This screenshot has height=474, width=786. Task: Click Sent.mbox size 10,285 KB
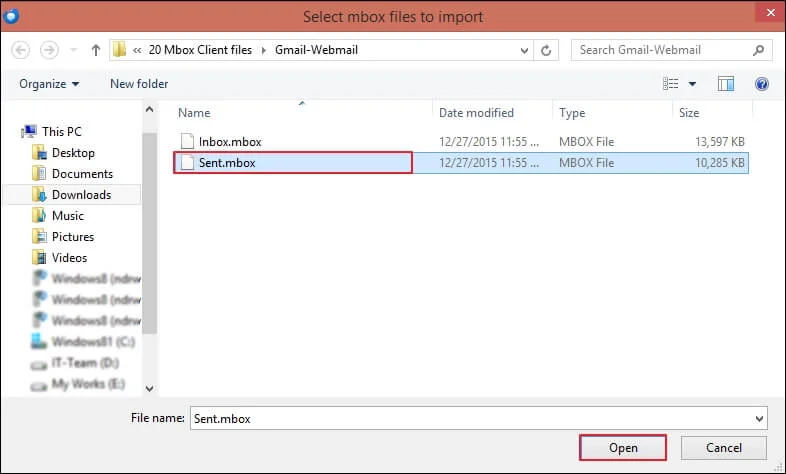(719, 163)
